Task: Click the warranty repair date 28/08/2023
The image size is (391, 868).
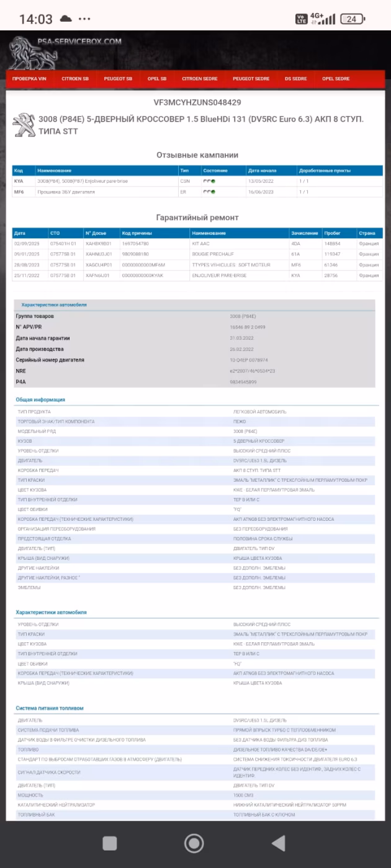Action: [27, 265]
